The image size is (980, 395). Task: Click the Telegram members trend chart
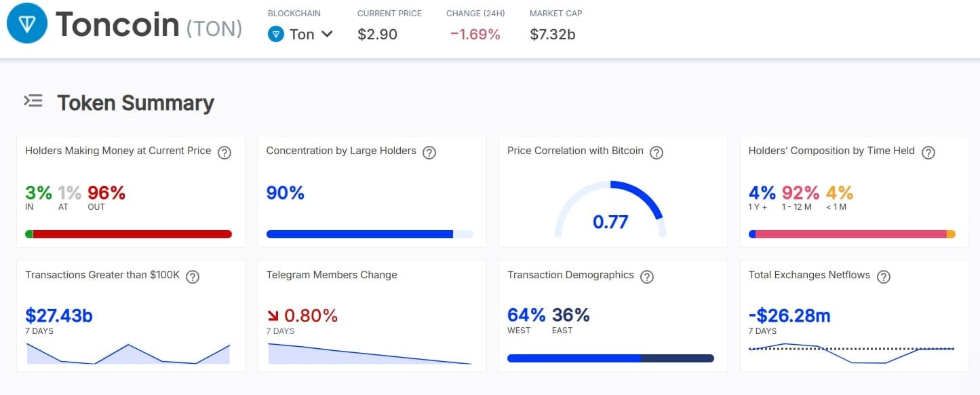(370, 354)
